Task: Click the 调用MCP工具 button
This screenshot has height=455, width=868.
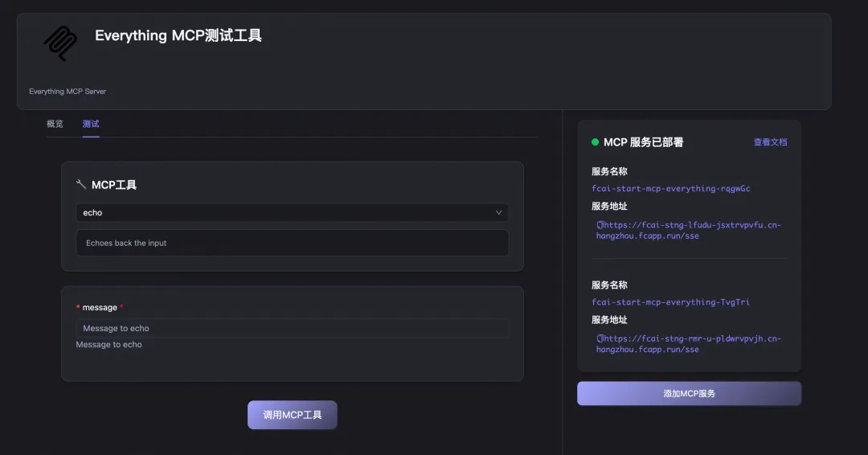Action: 293,415
